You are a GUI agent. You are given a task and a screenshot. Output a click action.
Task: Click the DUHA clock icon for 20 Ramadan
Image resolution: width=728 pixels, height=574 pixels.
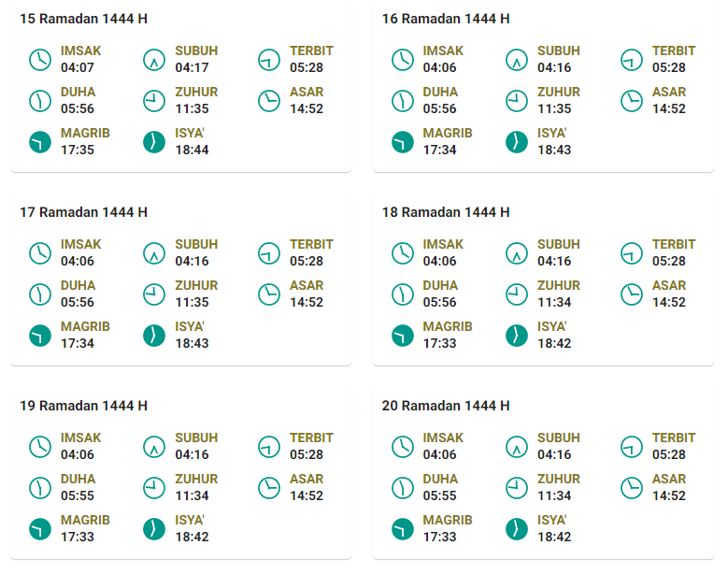coord(402,488)
